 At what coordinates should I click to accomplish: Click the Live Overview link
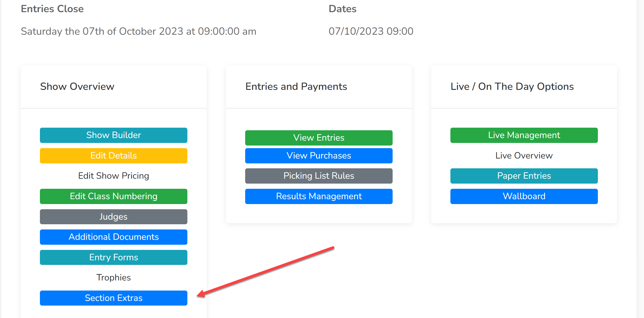(x=524, y=156)
